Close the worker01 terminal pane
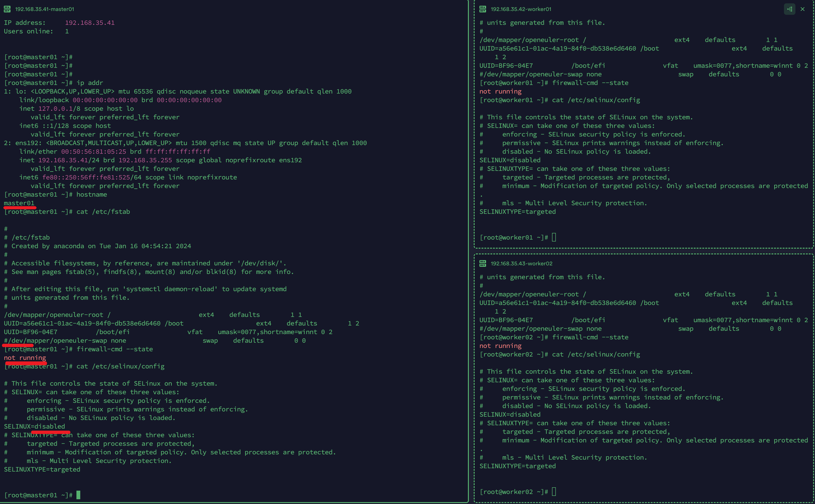The width and height of the screenshot is (815, 504). [802, 9]
